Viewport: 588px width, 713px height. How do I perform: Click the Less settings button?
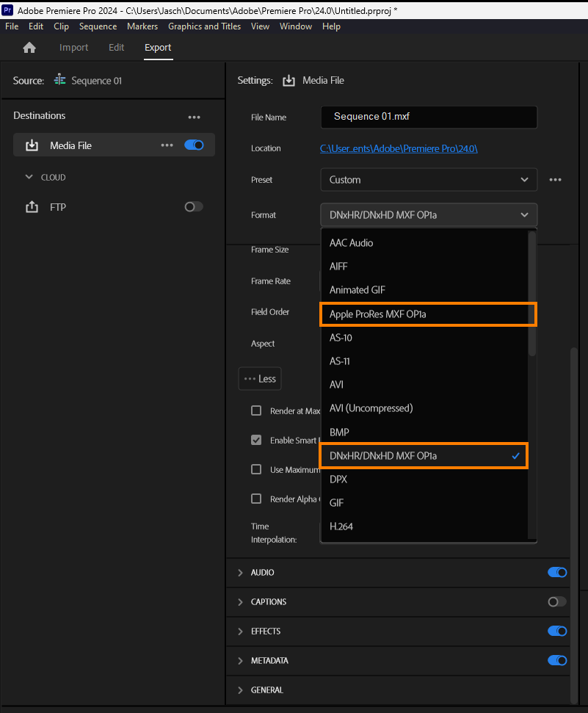tap(260, 379)
